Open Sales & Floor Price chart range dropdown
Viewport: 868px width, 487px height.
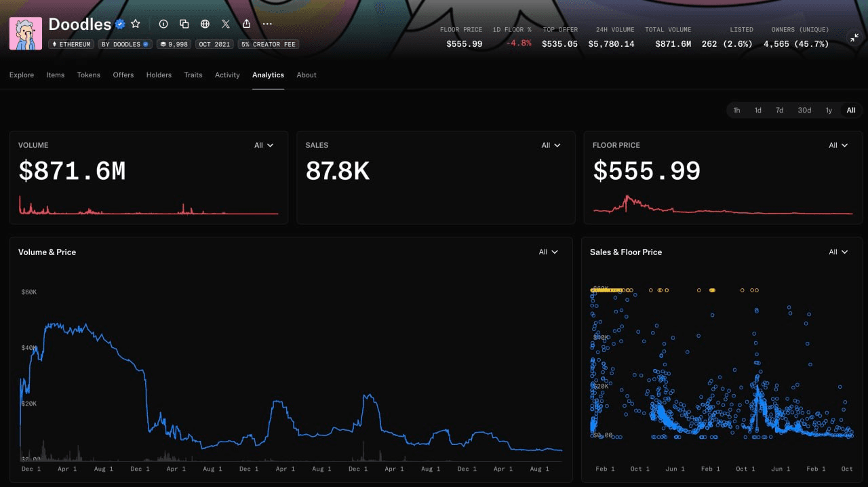[838, 252]
